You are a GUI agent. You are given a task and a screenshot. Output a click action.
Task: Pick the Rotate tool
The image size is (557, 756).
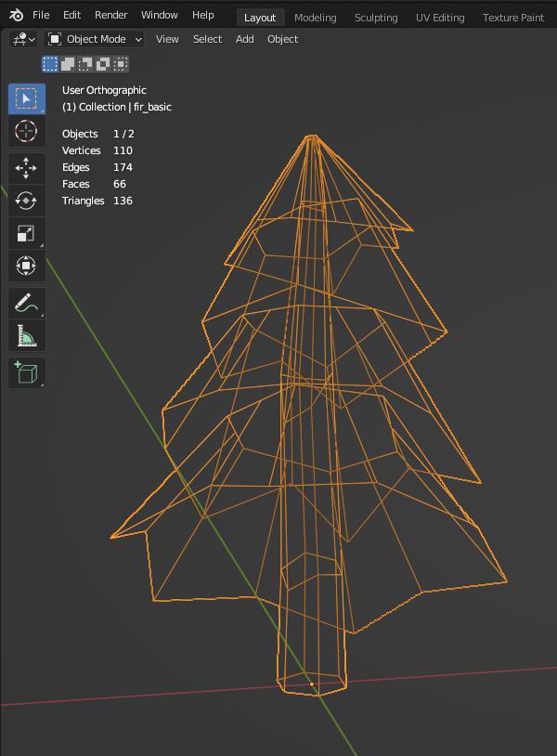pos(26,201)
